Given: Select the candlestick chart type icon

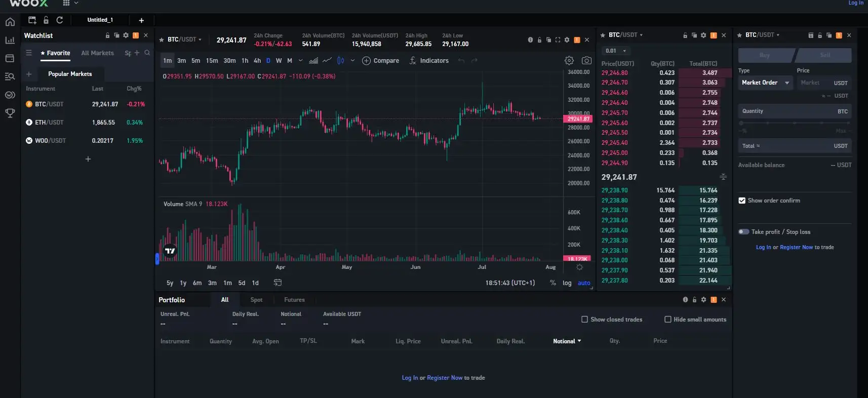Looking at the screenshot, I should point(341,61).
